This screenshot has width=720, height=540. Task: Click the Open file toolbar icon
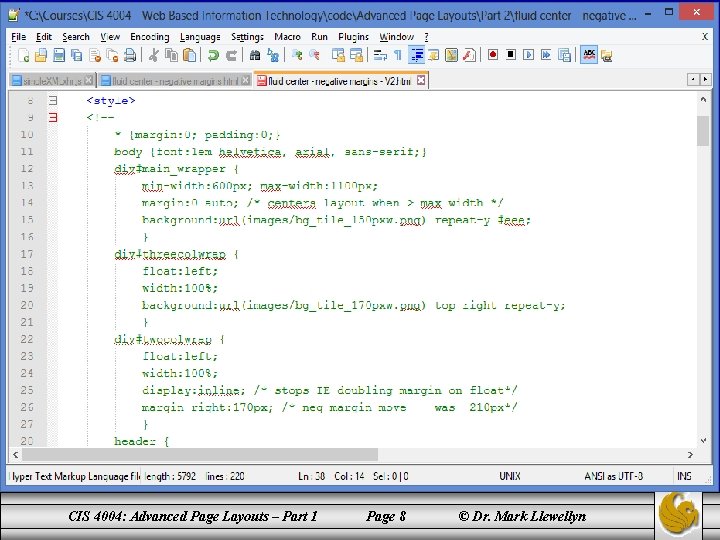41,56
